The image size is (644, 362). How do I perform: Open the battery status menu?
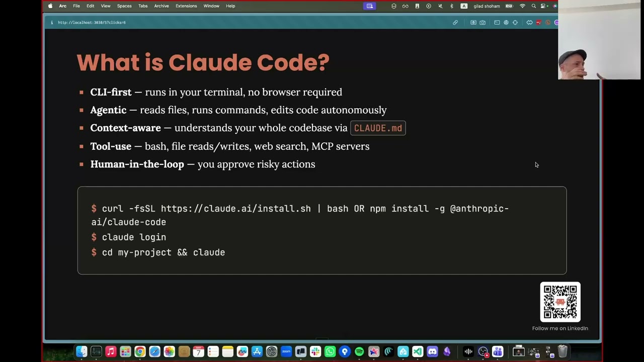(x=509, y=6)
